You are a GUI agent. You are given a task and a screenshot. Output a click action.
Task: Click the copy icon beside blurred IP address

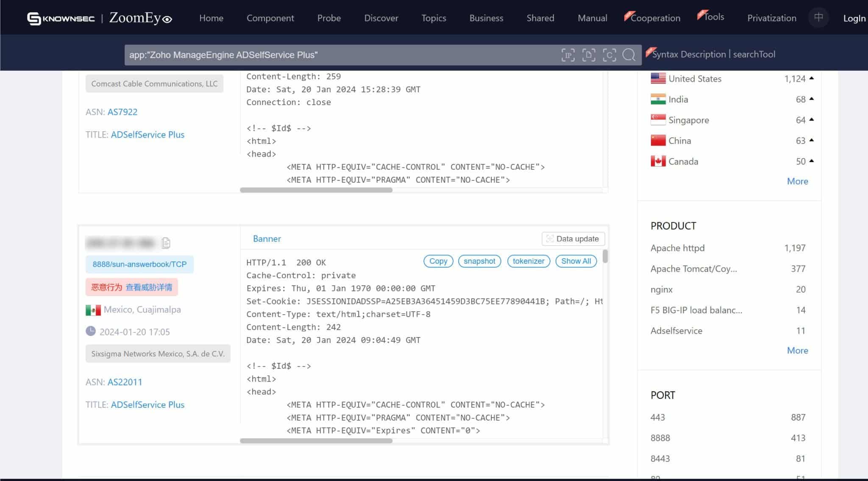(166, 243)
